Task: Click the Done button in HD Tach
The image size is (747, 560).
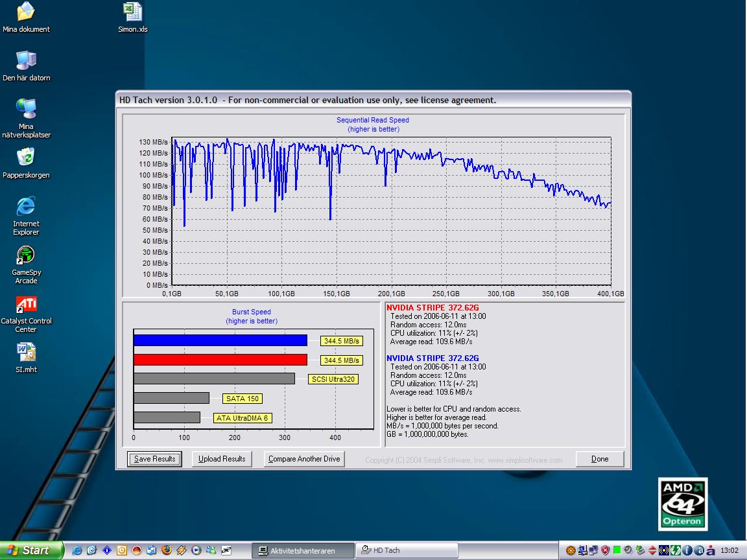Action: tap(600, 459)
